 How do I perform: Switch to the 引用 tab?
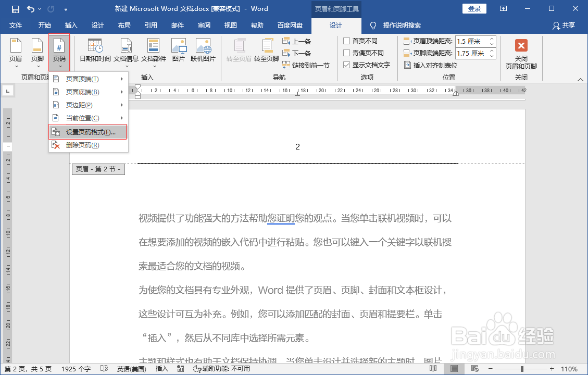[151, 25]
